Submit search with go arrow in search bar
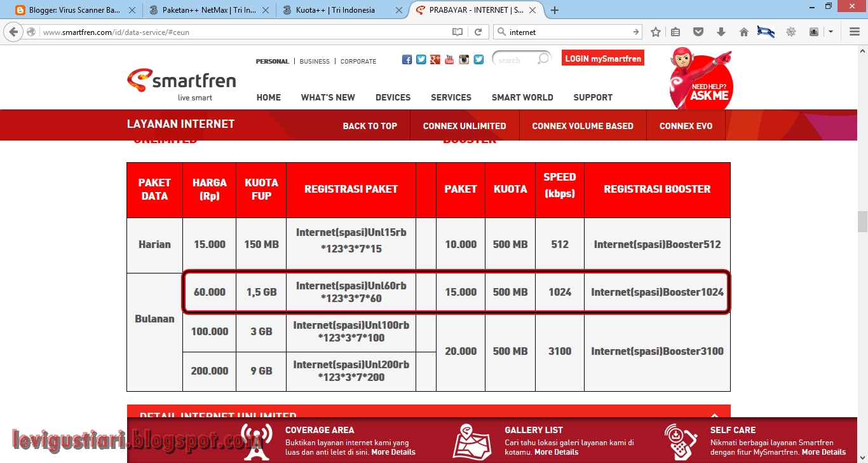 tap(635, 32)
